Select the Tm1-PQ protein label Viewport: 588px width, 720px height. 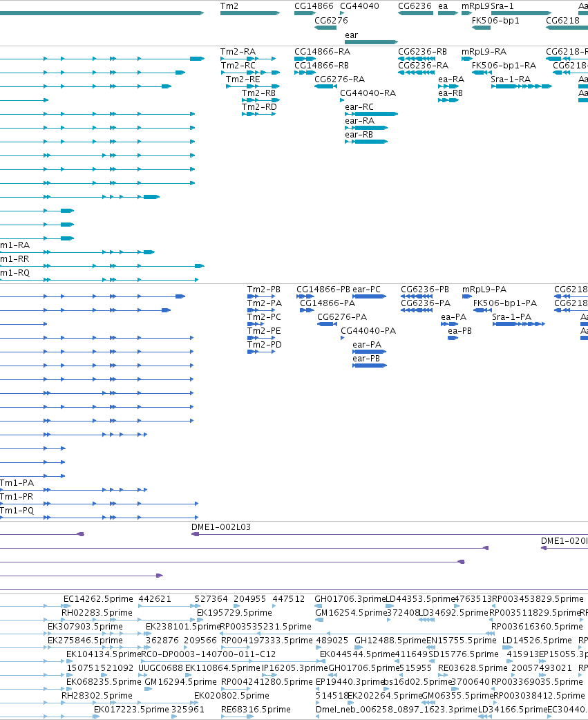pos(17,510)
